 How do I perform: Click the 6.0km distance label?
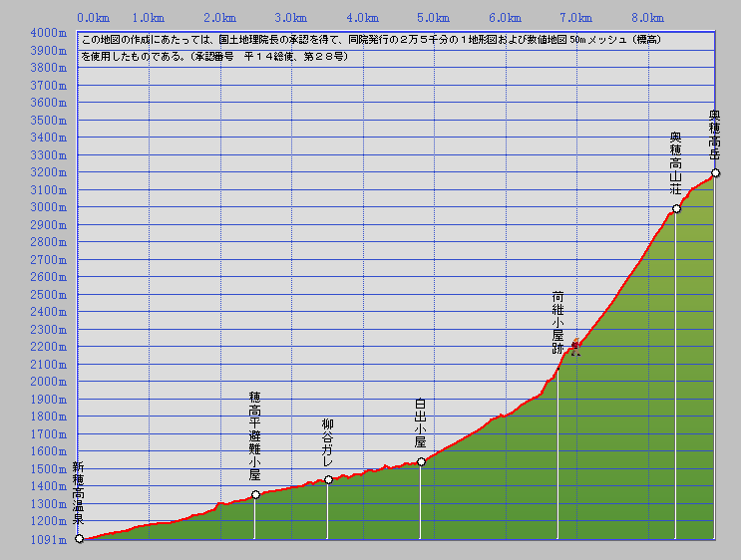coord(506,18)
